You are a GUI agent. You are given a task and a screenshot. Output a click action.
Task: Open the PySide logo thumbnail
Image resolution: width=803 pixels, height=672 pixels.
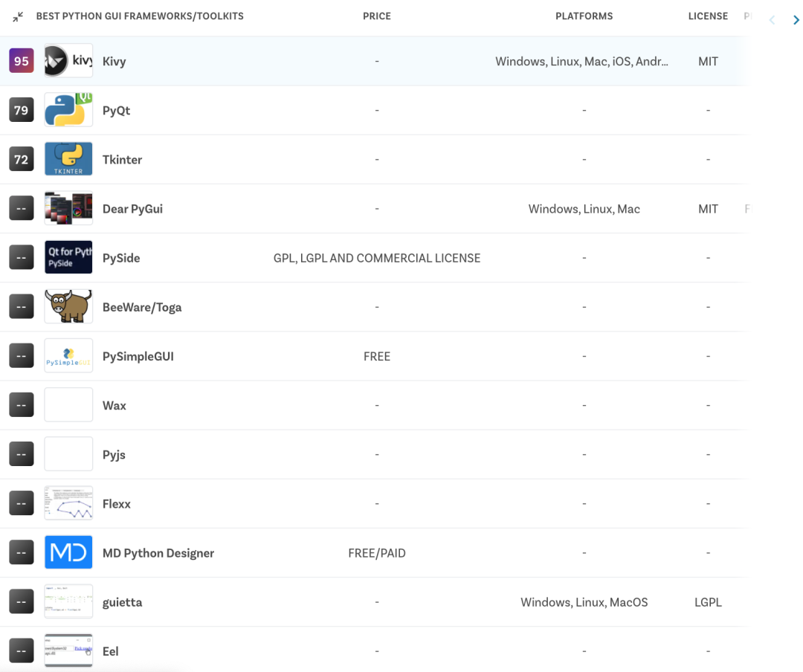[x=68, y=258]
